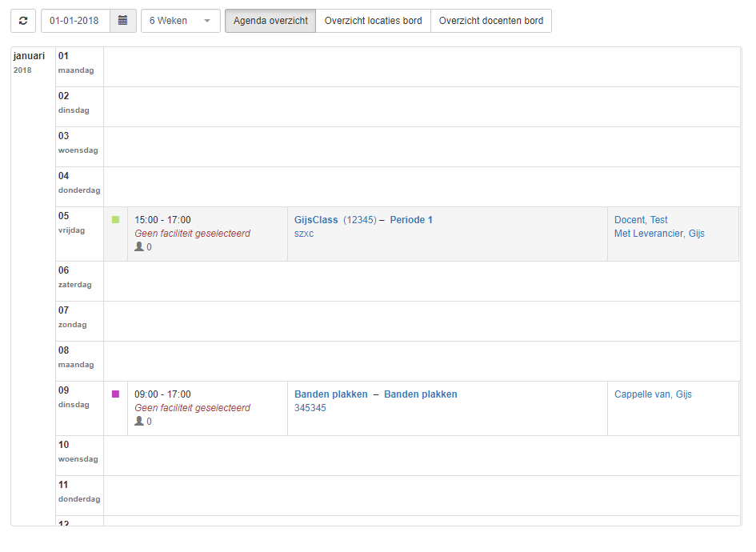
Task: Open the Periode 1 link
Action: click(x=411, y=220)
